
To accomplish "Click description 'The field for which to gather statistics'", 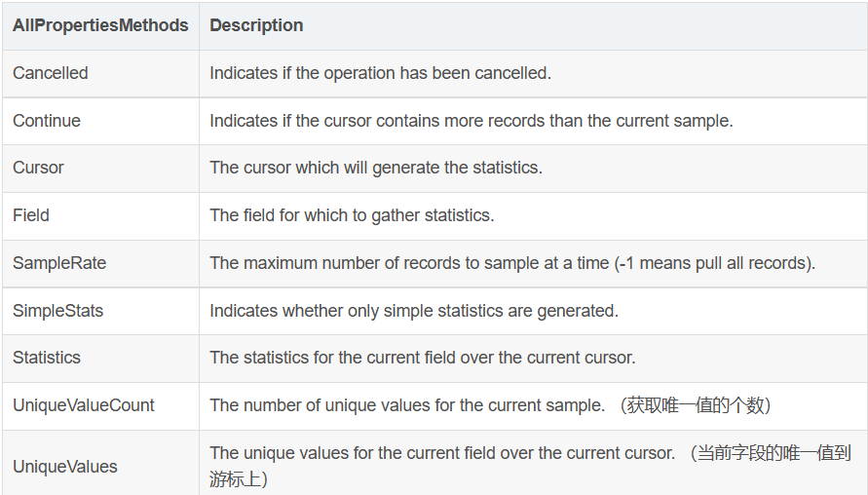I will coord(352,215).
